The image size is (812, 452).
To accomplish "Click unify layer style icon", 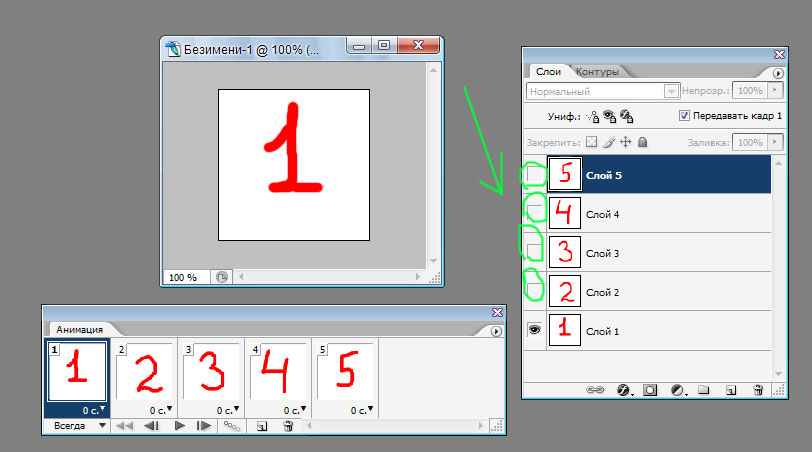I will click(x=627, y=117).
